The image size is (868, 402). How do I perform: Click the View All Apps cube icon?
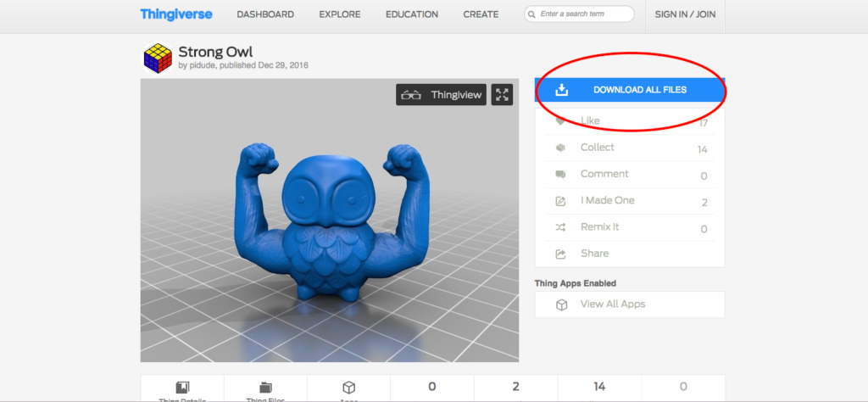pos(561,305)
